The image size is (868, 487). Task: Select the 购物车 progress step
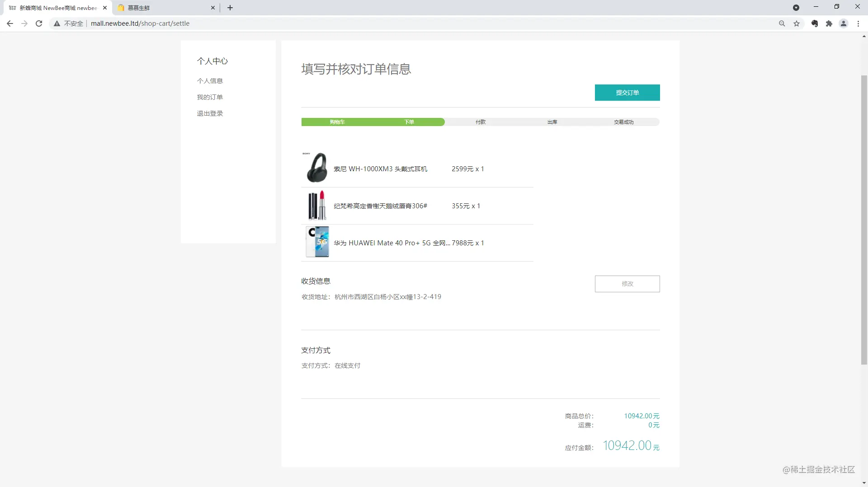[x=337, y=122]
